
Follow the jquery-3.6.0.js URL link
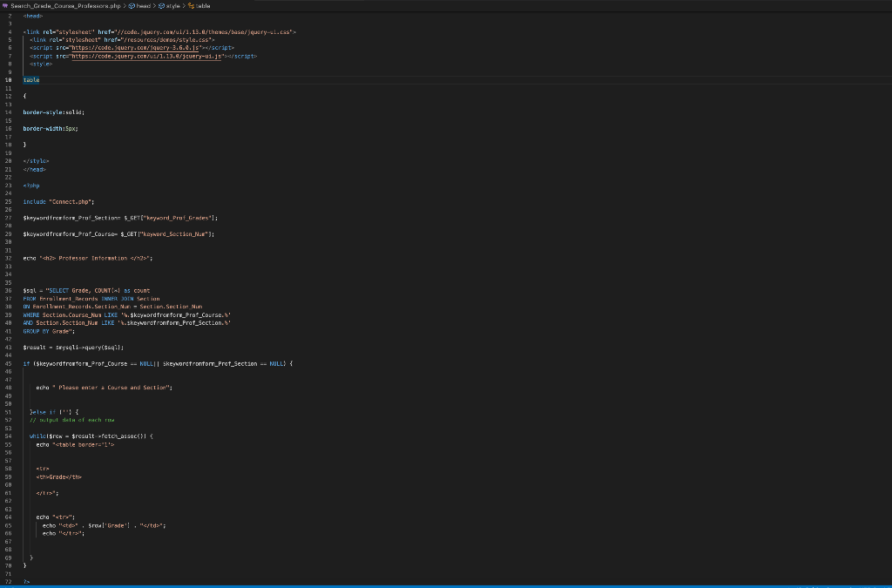tap(135, 48)
